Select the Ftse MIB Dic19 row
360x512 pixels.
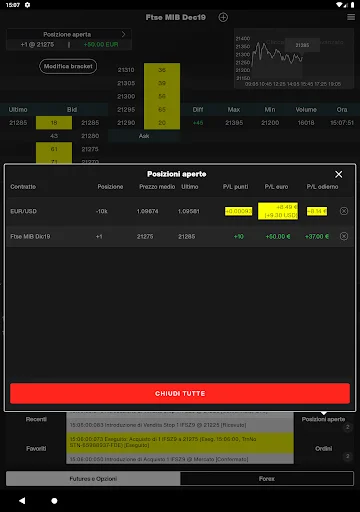click(x=180, y=236)
